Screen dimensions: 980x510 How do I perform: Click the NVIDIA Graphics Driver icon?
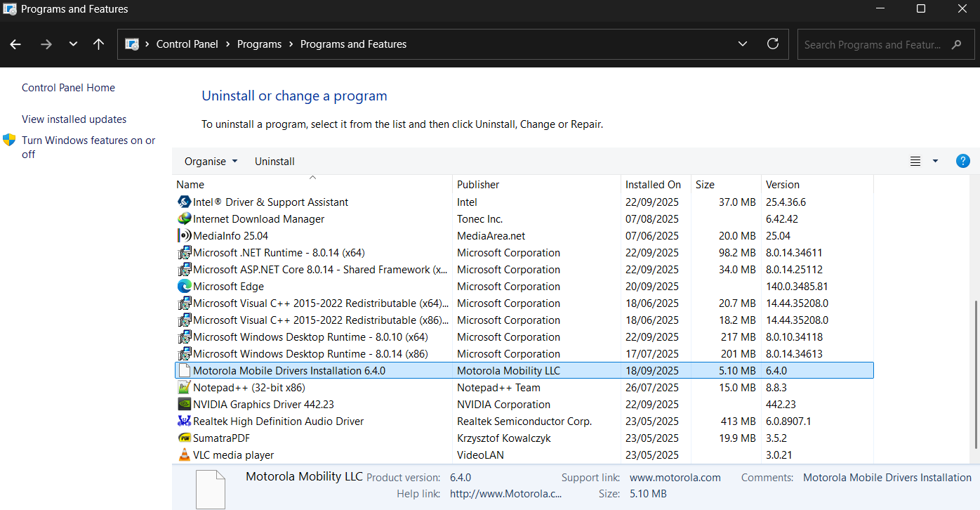183,404
